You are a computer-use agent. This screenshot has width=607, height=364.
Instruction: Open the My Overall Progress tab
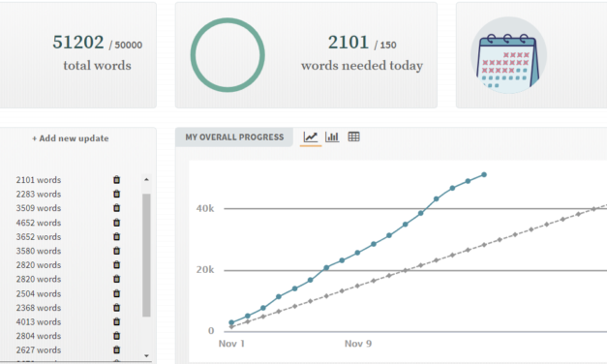[234, 137]
